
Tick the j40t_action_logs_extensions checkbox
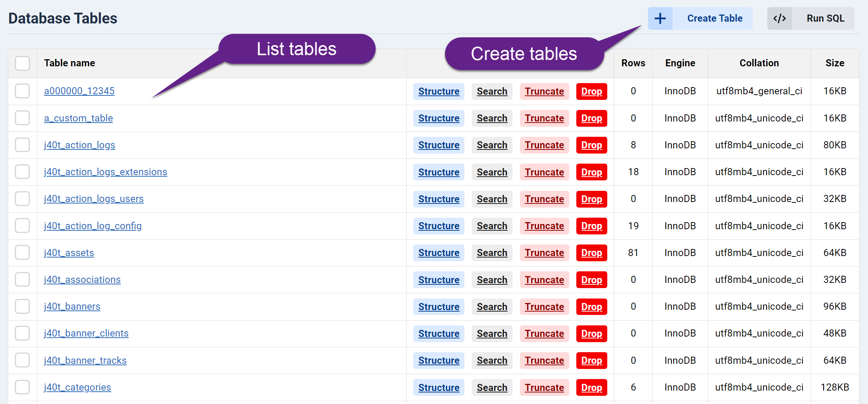pyautogui.click(x=22, y=172)
